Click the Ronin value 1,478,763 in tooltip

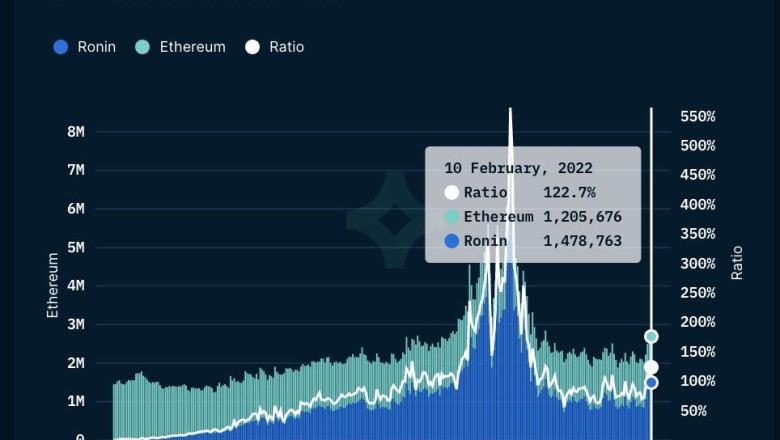[582, 241]
